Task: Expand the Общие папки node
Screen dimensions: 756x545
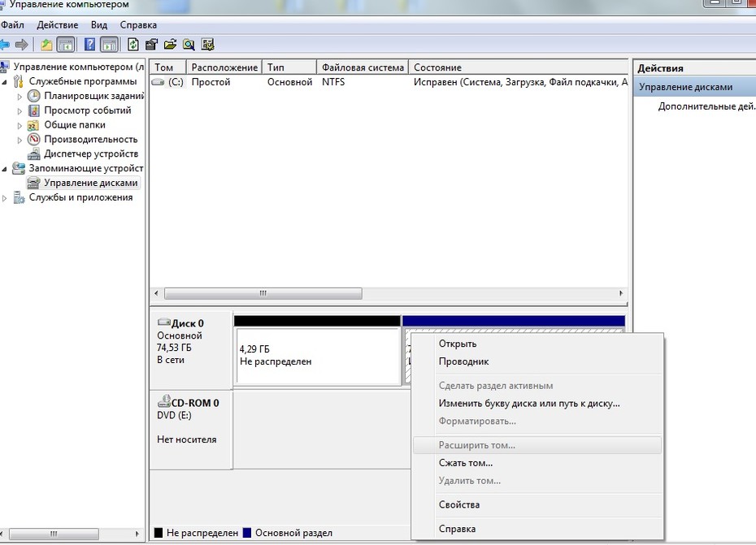Action: 20,125
